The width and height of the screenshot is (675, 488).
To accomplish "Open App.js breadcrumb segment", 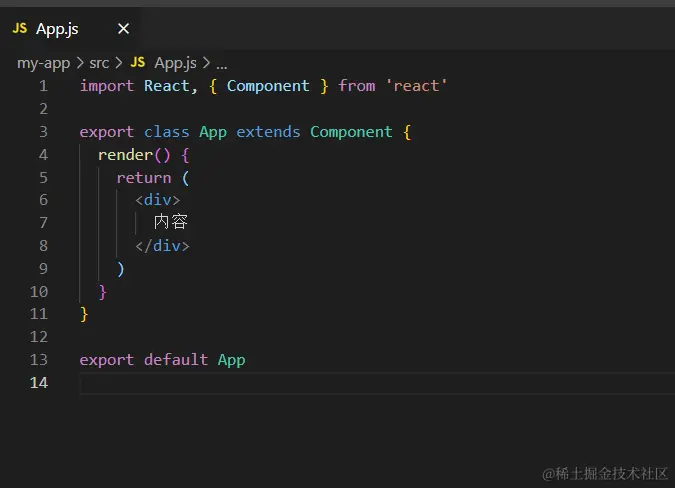I will point(176,63).
